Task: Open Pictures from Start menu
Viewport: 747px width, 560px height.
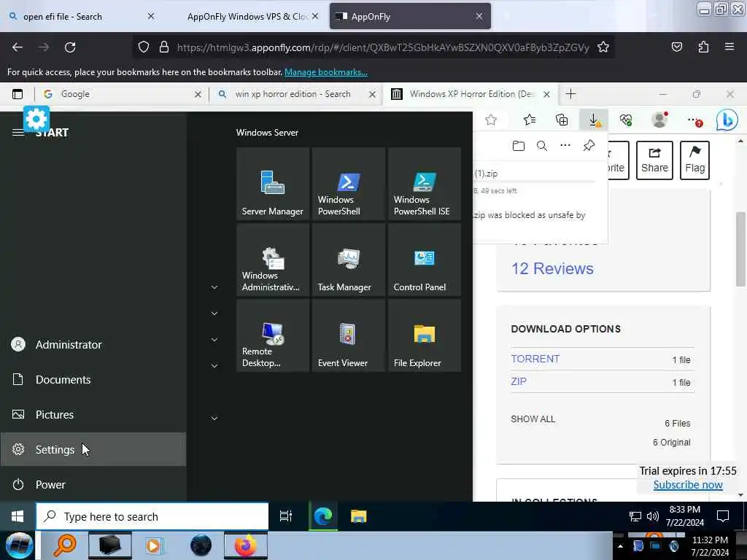Action: [93, 414]
